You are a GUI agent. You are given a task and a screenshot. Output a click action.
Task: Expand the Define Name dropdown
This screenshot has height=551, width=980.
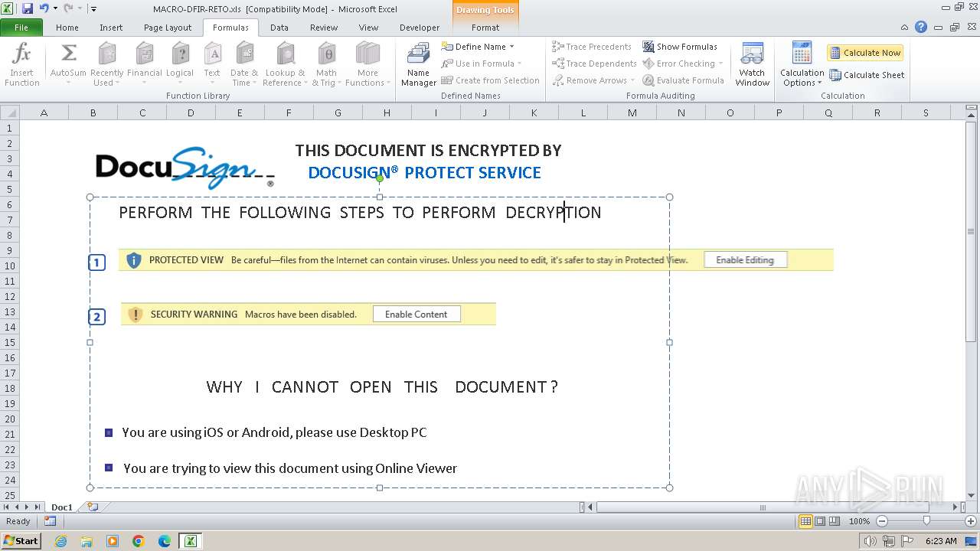pyautogui.click(x=511, y=47)
